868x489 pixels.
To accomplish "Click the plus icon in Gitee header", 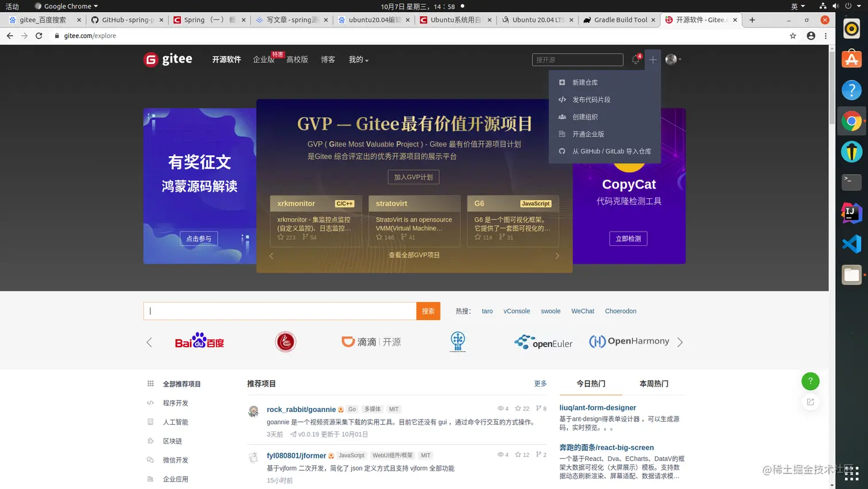I will 653,59.
